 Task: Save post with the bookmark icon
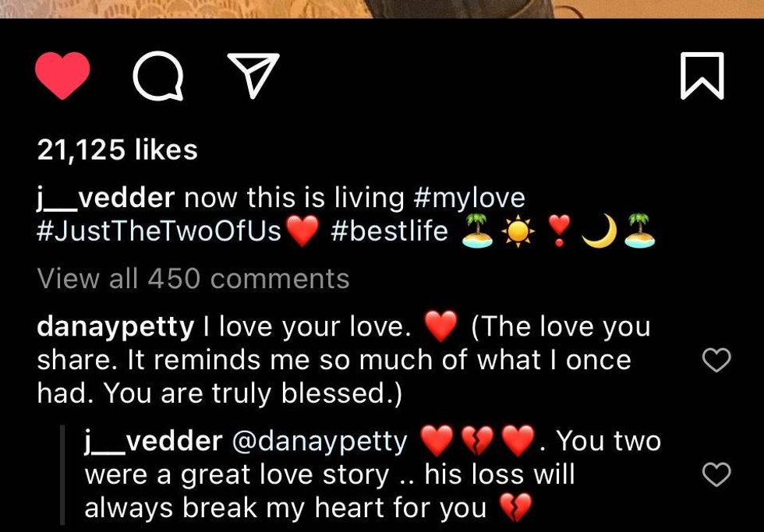coord(702,76)
